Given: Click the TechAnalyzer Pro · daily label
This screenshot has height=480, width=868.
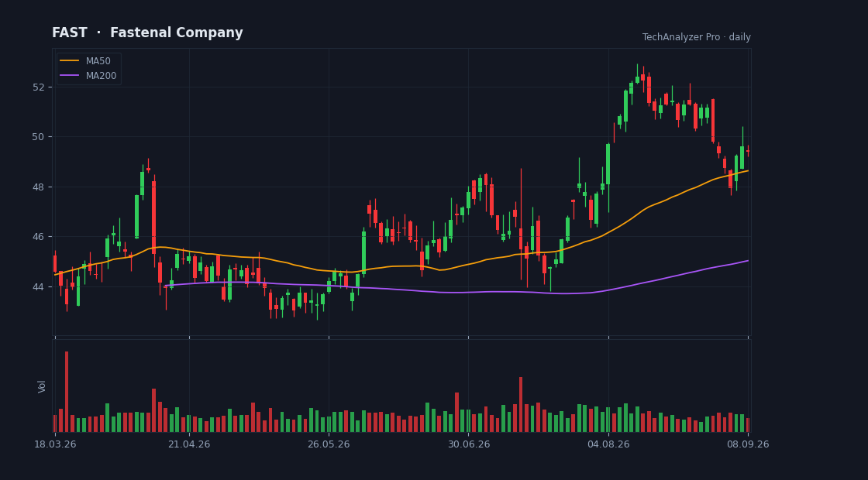Looking at the screenshot, I should click(x=697, y=37).
